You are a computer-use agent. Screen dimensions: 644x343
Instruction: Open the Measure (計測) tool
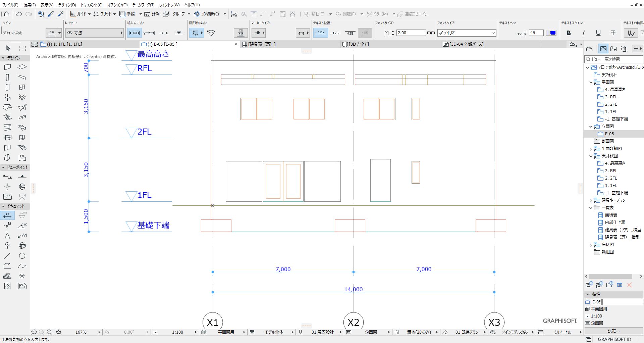pos(152,14)
